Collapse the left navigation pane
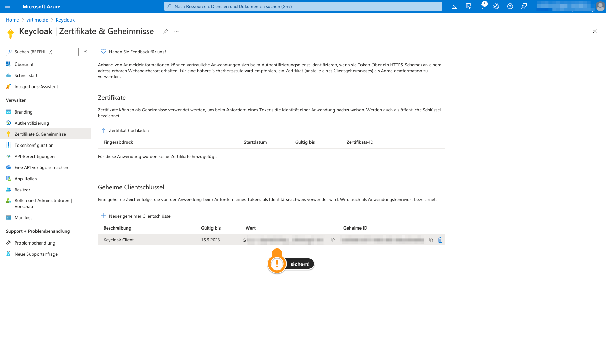 (x=85, y=51)
